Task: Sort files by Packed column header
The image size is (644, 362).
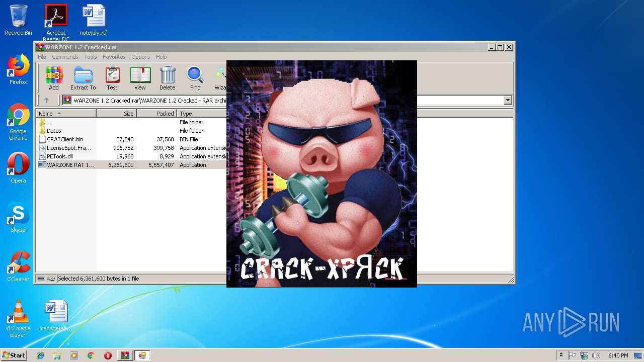Action: [x=156, y=114]
